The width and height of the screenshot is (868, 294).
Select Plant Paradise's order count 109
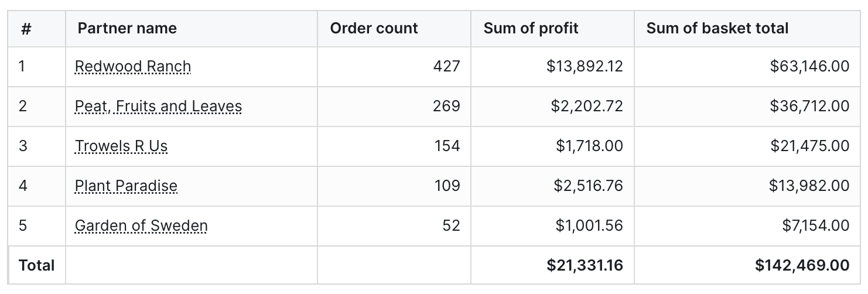point(447,186)
